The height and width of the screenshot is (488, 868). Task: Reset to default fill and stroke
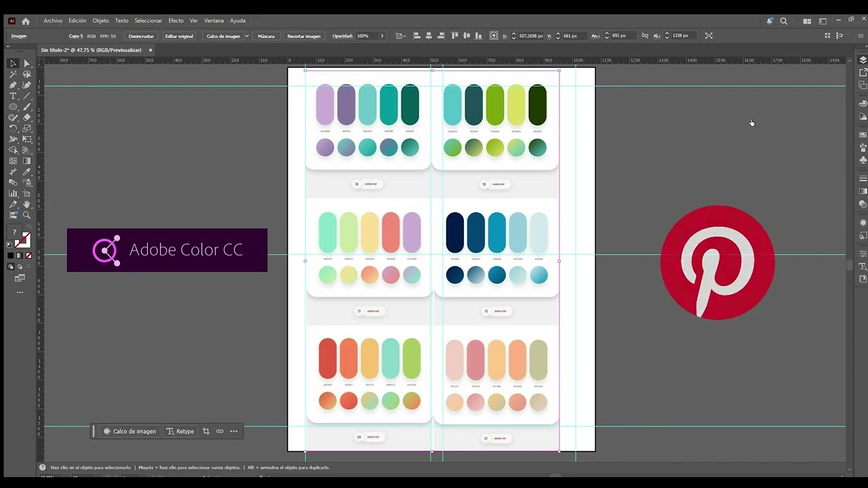(9, 245)
